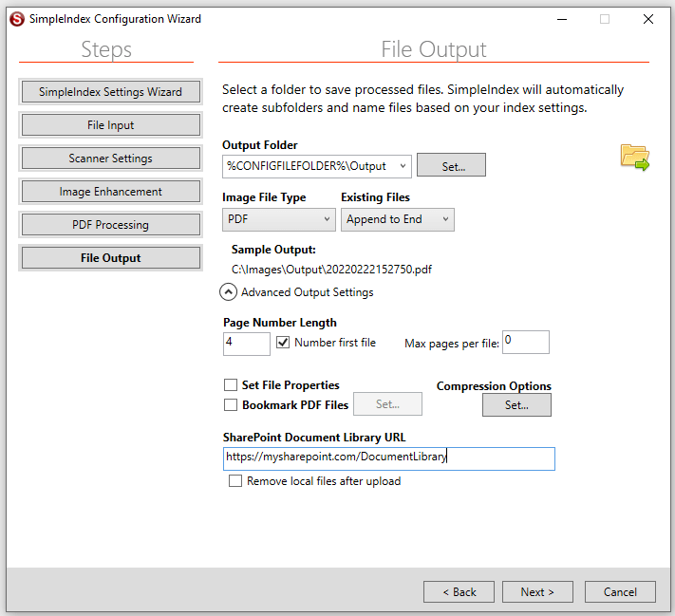Go to PDF Processing step
Viewport: 675px width, 616px height.
[111, 225]
